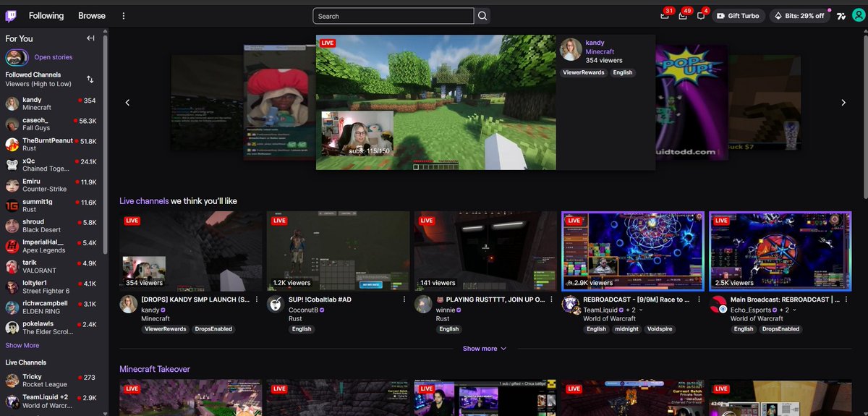This screenshot has height=416, width=868.
Task: Open Echo_Esports Main Broadcast thumbnail
Action: (x=780, y=251)
